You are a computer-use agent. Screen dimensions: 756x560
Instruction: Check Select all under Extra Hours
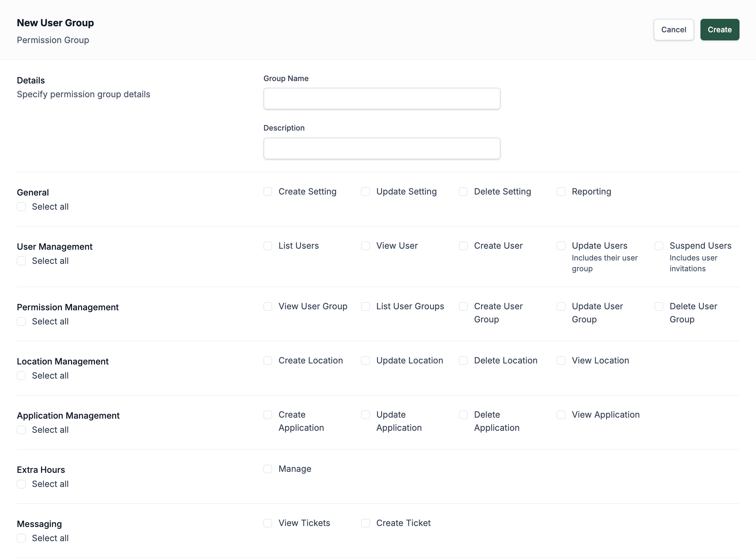[x=21, y=484]
